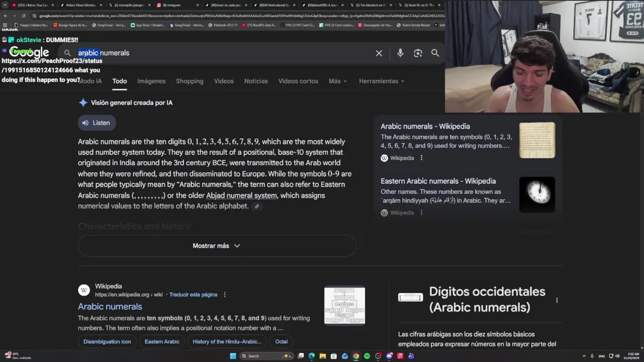Open the FIFA 23 Card creator bookmark

pyautogui.click(x=337, y=25)
